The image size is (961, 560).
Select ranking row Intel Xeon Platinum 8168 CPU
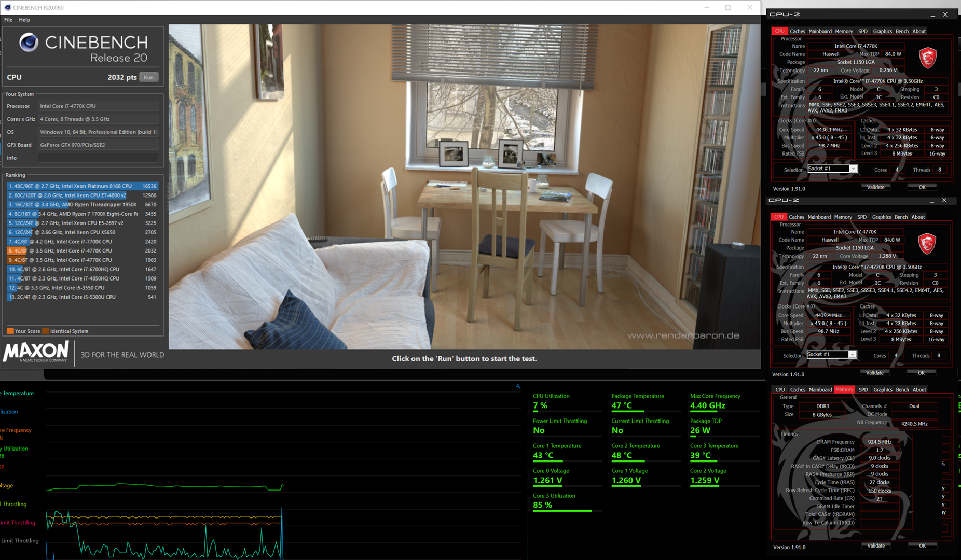(x=83, y=186)
